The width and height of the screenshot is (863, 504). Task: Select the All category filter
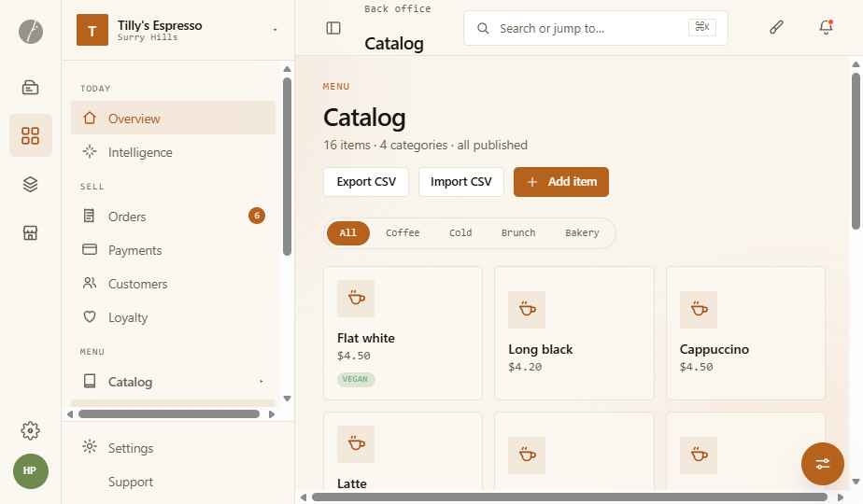347,232
